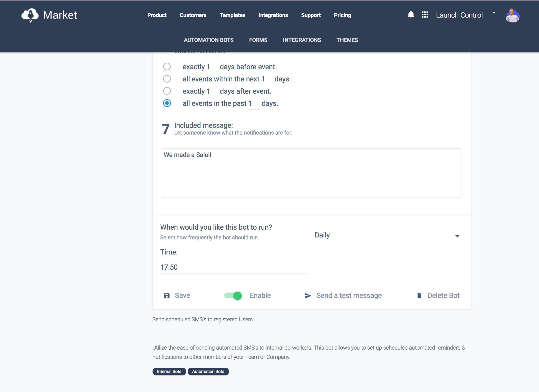539x392 pixels.
Task: Click the user profile avatar
Action: click(x=513, y=15)
